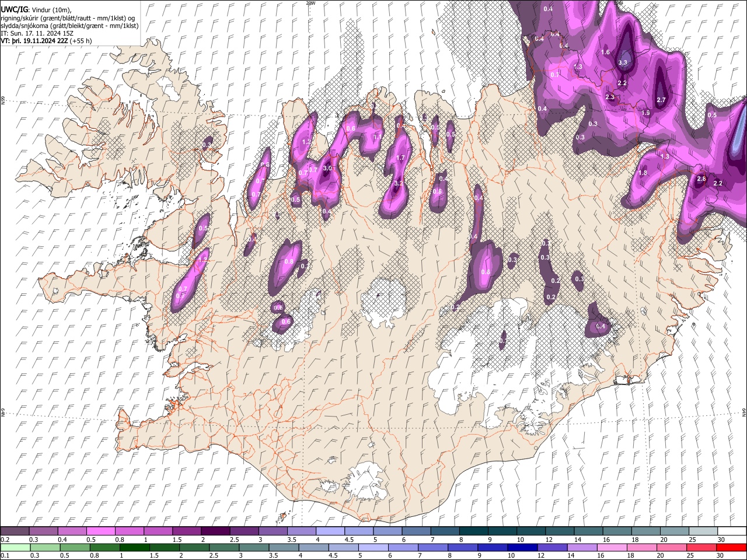Select the white 30 swatch in upper legend row
This screenshot has height=560, width=747.
(x=732, y=531)
